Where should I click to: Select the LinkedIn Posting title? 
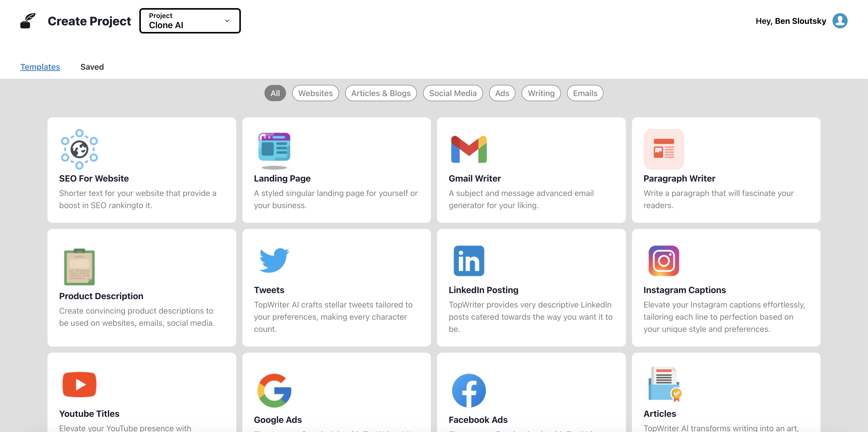tap(483, 290)
